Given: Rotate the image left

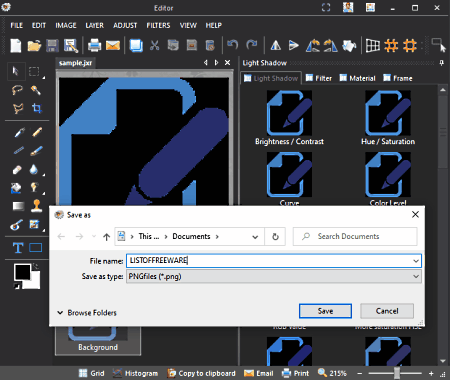Looking at the screenshot, I should pos(312,45).
